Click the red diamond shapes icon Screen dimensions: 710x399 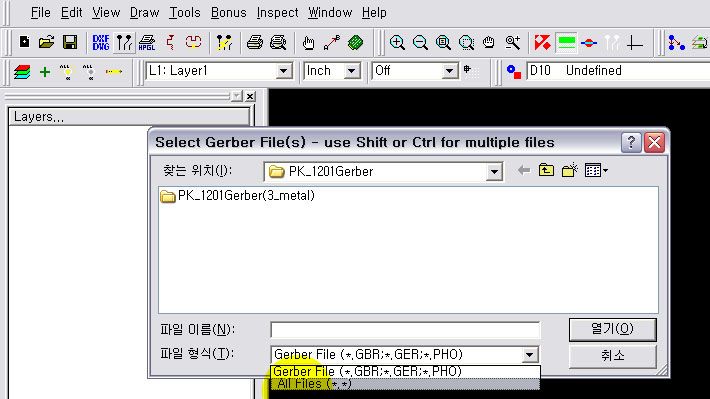click(542, 43)
